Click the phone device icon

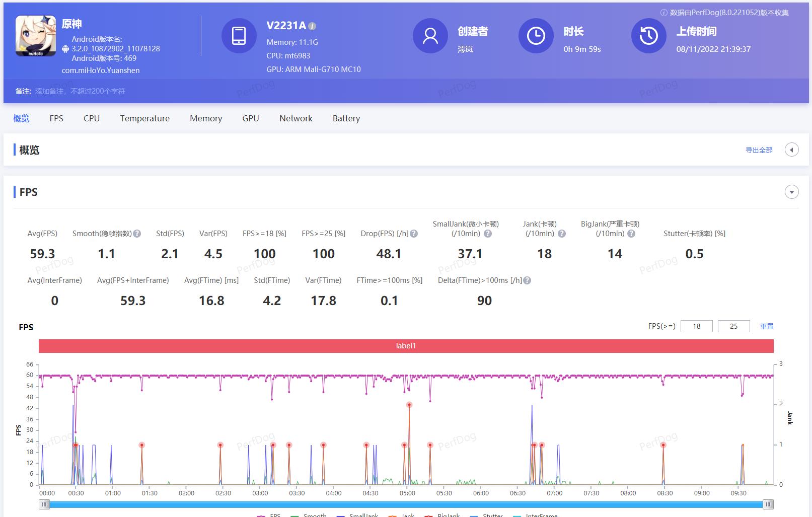coord(239,36)
